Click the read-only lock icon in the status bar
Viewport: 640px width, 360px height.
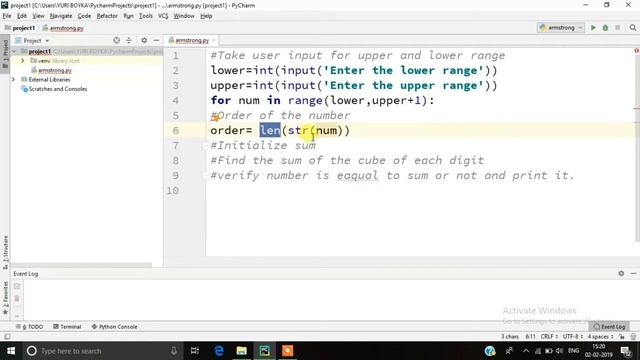click(622, 337)
